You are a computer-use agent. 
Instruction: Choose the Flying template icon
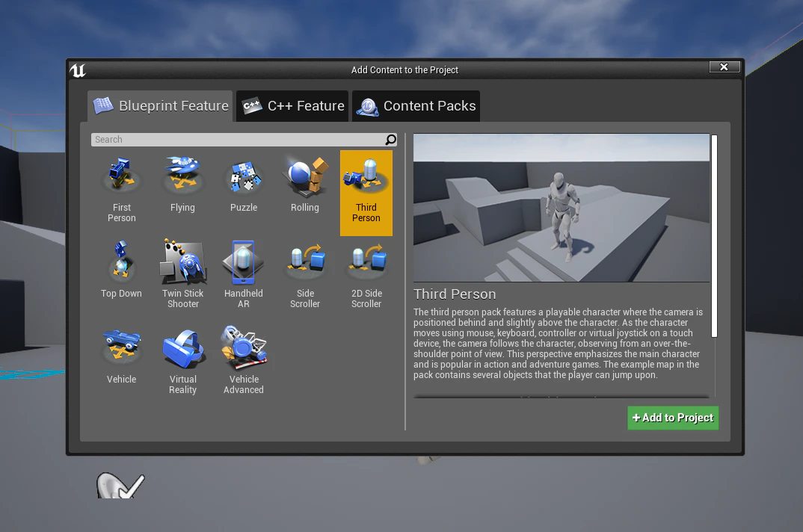(x=183, y=174)
